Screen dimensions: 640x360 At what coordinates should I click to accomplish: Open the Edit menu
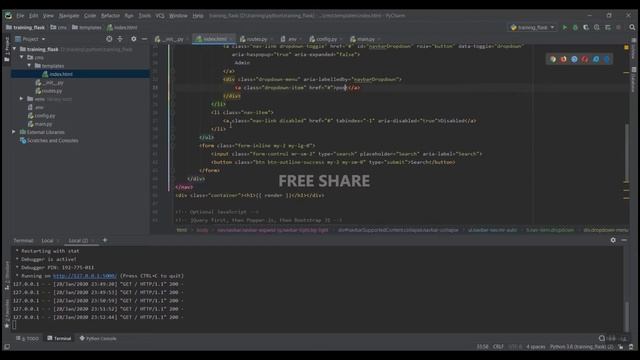pyautogui.click(x=33, y=16)
